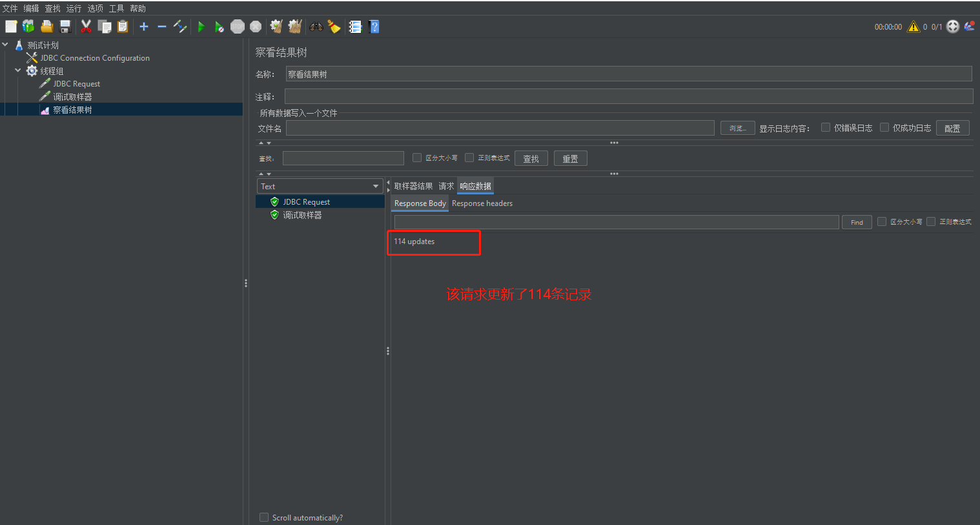Switch to the 取样器结果 tab
Viewport: 980px width, 525px height.
tap(413, 186)
